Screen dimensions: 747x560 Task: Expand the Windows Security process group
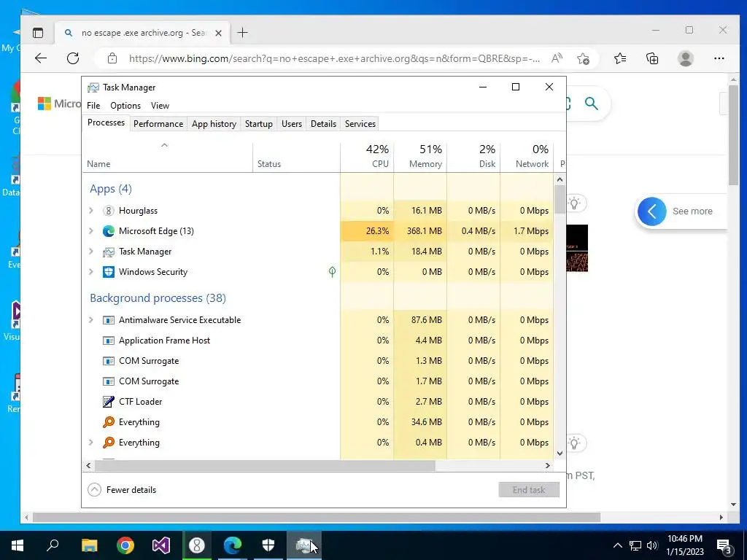91,272
